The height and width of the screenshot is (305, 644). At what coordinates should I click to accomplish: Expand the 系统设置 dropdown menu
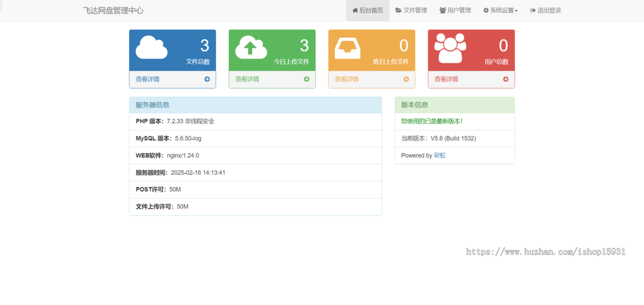tap(500, 10)
